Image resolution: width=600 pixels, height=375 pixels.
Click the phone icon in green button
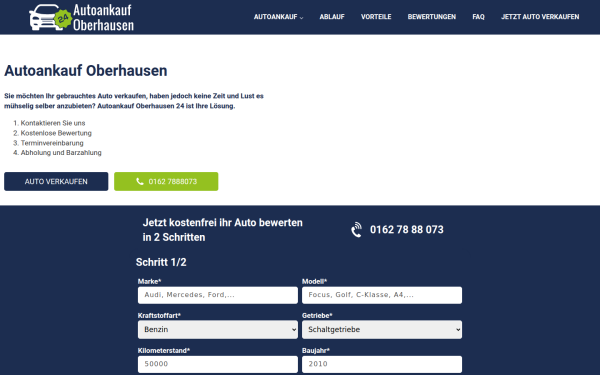(140, 181)
